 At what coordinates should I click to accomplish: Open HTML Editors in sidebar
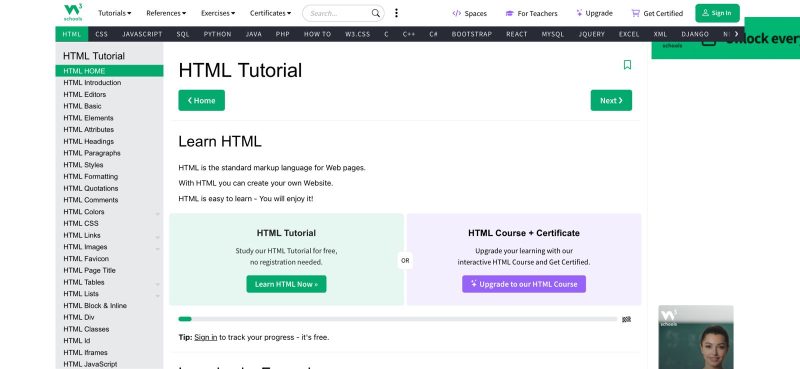point(109,94)
